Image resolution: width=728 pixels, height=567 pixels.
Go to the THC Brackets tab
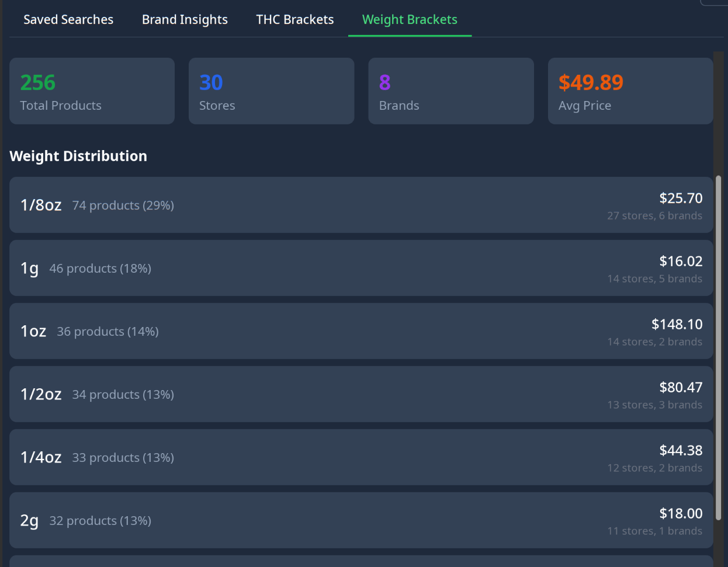pos(295,19)
